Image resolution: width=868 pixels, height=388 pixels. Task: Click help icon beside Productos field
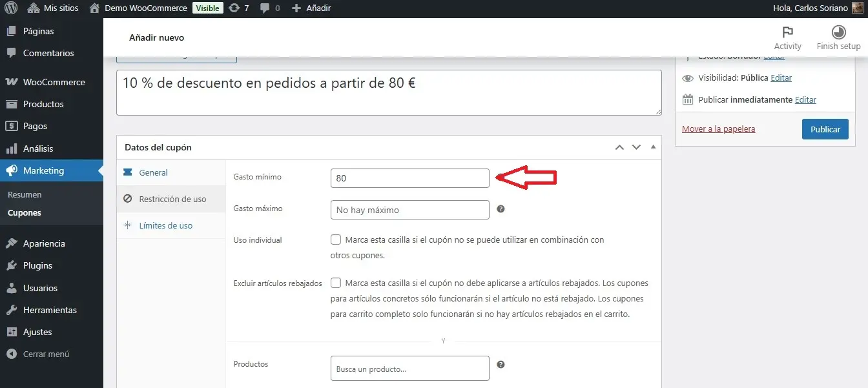501,364
